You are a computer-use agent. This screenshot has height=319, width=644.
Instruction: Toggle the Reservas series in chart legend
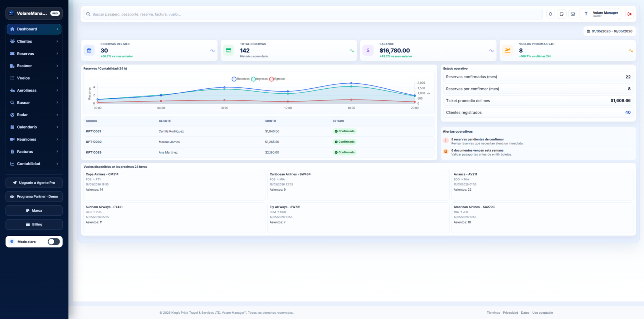[x=240, y=79]
